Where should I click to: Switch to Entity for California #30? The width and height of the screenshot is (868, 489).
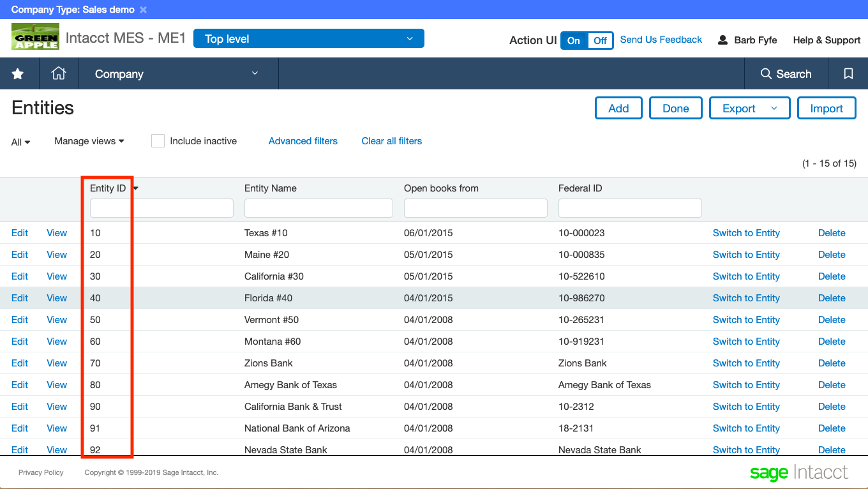click(746, 276)
